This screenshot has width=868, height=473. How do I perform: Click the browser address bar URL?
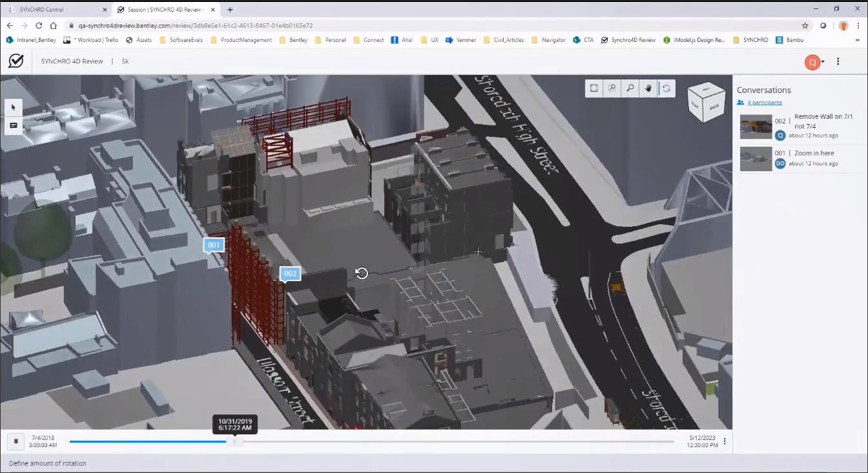point(195,26)
